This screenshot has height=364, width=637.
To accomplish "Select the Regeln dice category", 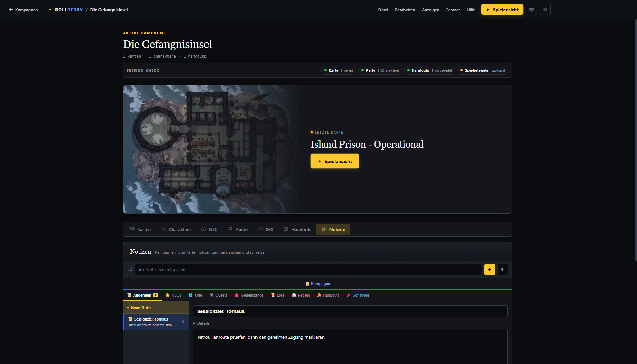I will click(301, 295).
